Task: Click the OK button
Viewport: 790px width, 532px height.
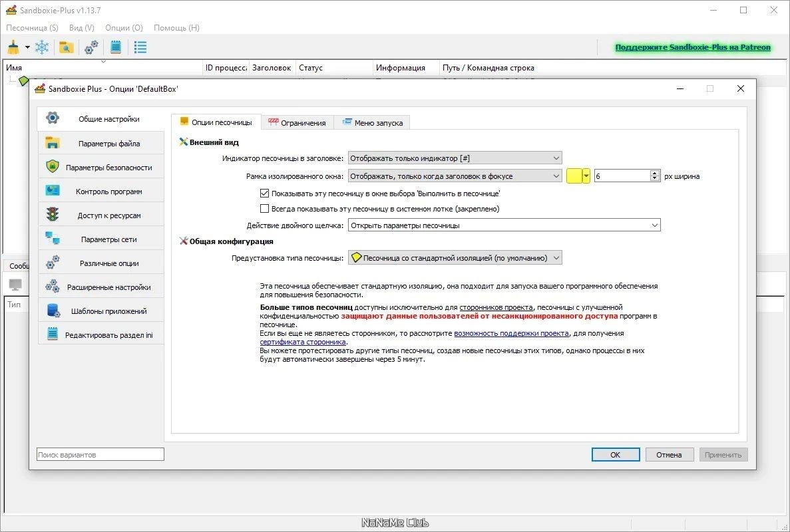Action: tap(616, 454)
